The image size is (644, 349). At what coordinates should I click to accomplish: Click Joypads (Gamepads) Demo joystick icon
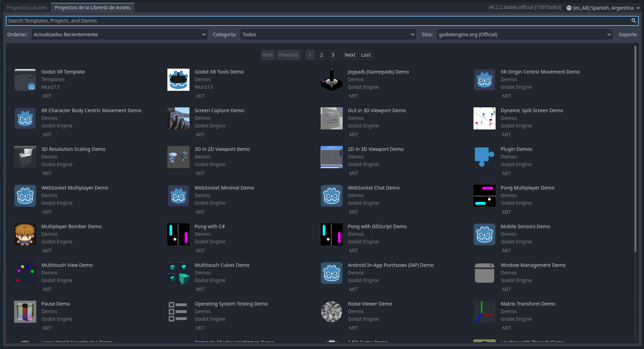tap(332, 80)
